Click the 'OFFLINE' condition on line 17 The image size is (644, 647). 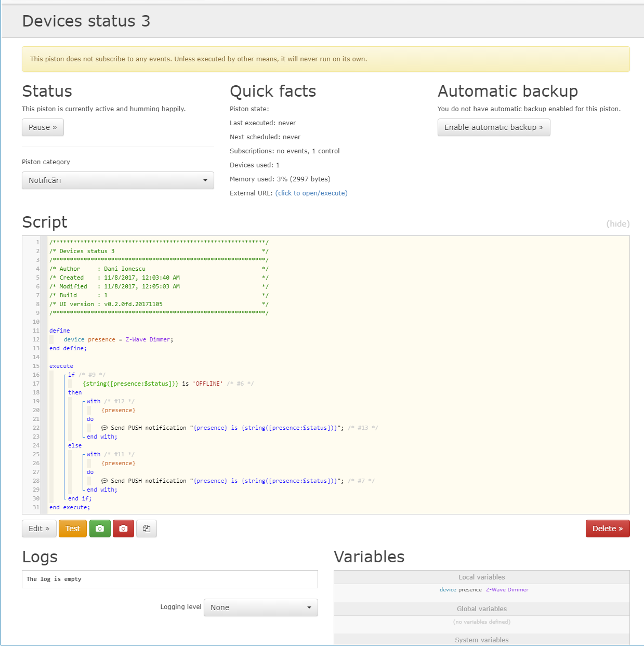[208, 384]
